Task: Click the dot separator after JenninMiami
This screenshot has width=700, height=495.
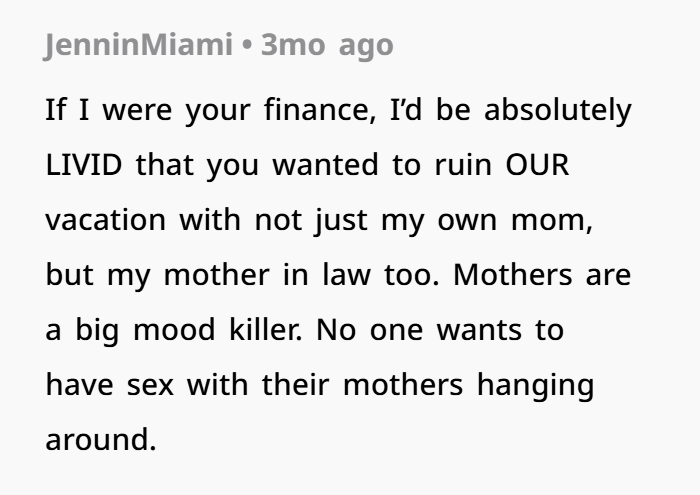Action: click(x=246, y=45)
